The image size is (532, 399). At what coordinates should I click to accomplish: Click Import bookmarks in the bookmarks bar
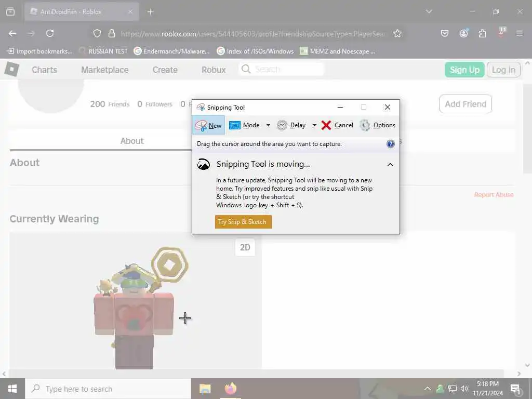point(39,51)
